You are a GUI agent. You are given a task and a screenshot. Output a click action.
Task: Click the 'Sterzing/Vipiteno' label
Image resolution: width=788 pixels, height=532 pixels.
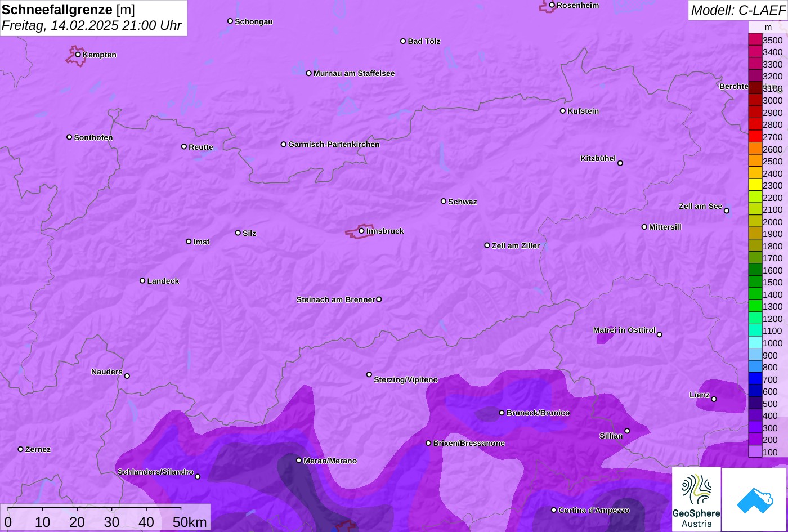pyautogui.click(x=406, y=379)
